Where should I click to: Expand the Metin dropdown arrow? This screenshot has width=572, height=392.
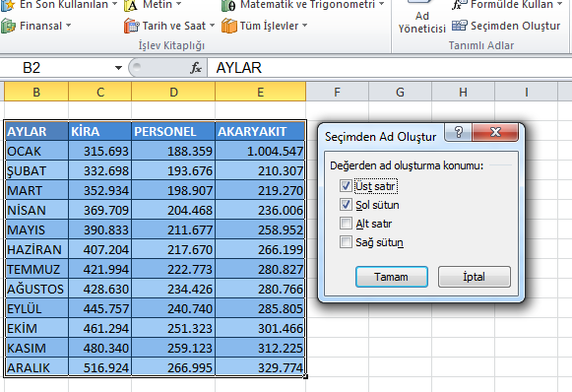pyautogui.click(x=179, y=4)
